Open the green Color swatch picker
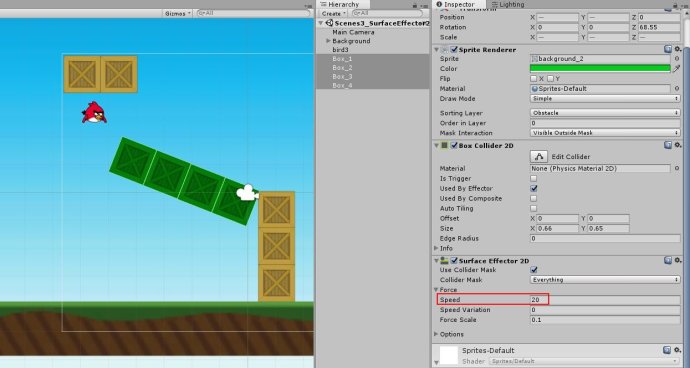This screenshot has height=368, width=690. tap(600, 69)
